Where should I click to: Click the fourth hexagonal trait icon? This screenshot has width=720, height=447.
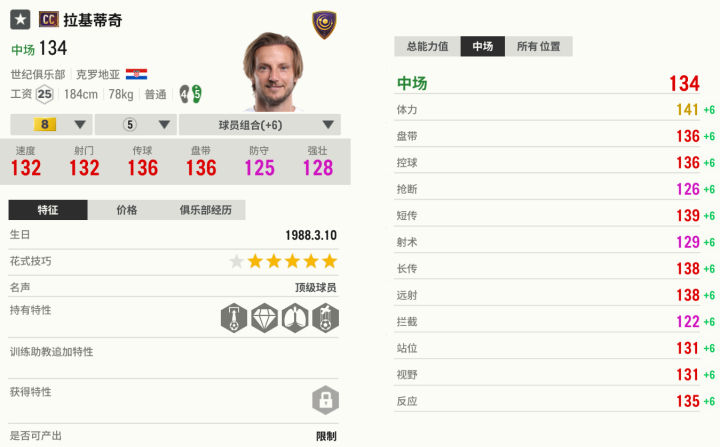pyautogui.click(x=324, y=318)
